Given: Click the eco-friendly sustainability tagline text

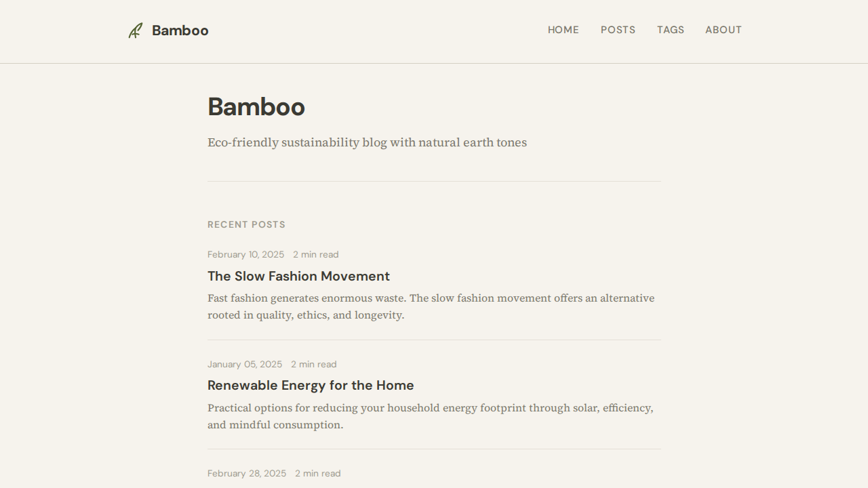Looking at the screenshot, I should click(367, 142).
